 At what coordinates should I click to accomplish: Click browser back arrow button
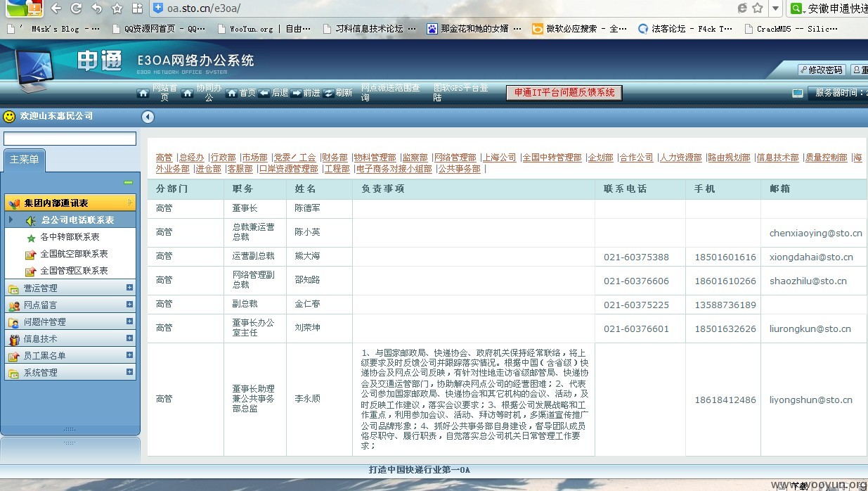click(x=56, y=8)
